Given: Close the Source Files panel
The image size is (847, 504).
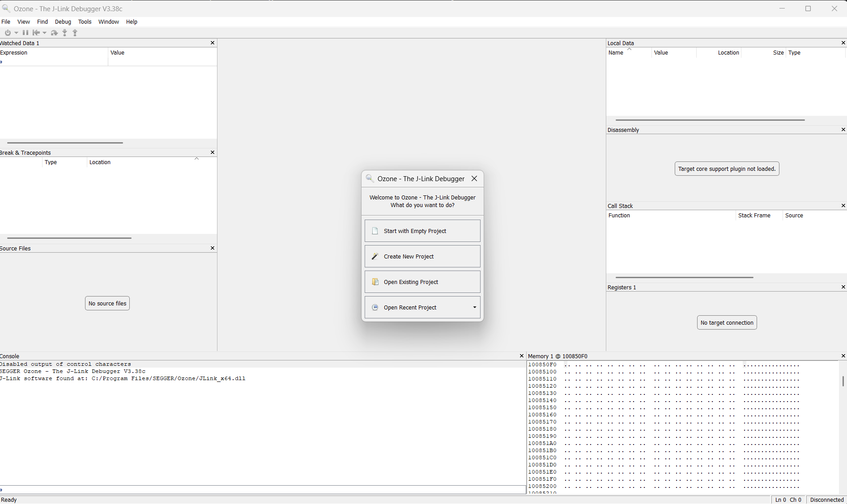Looking at the screenshot, I should tap(213, 248).
